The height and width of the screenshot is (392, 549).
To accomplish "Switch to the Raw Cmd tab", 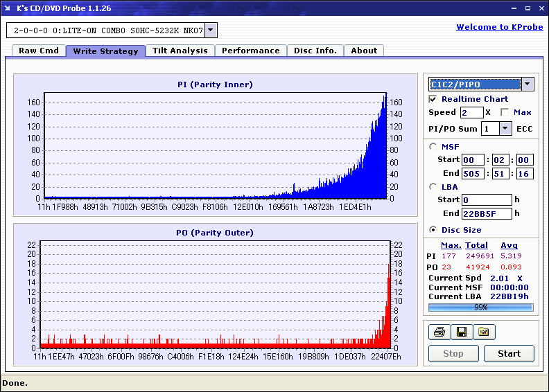I will click(x=39, y=51).
